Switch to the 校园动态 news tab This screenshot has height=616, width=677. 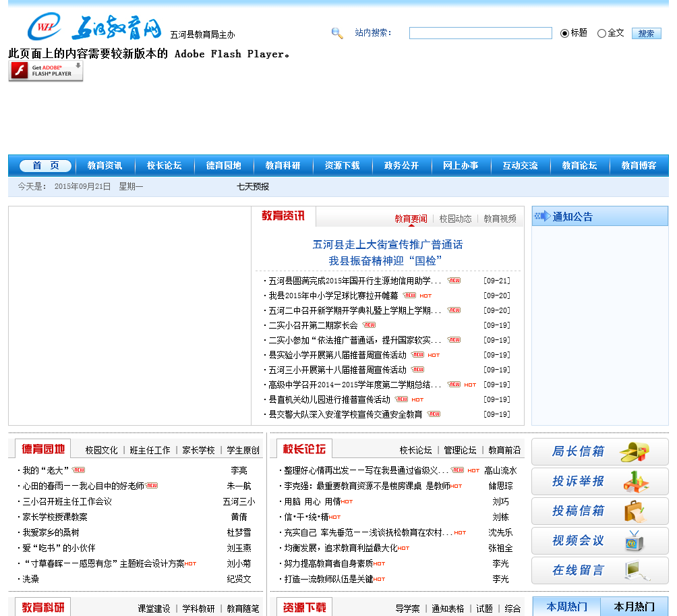pyautogui.click(x=455, y=219)
